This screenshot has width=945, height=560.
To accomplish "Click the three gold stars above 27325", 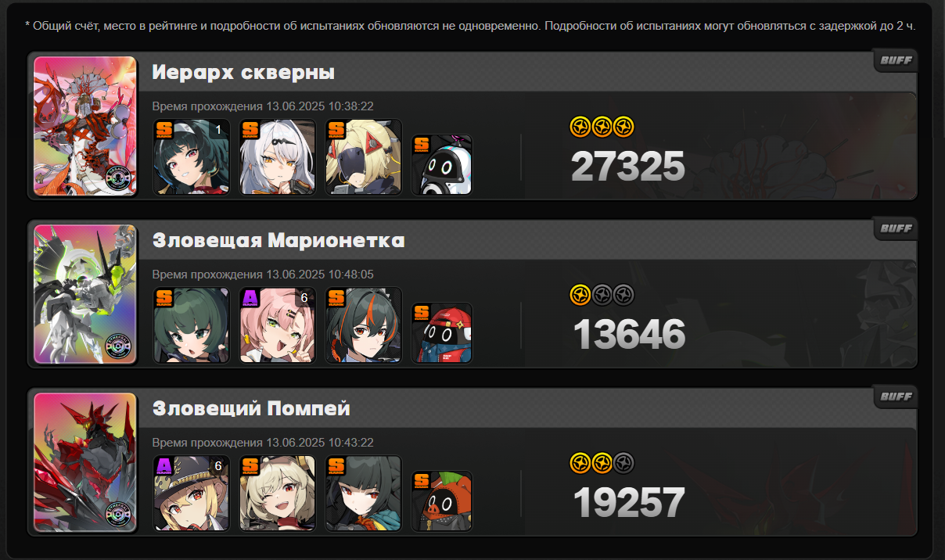I will (602, 126).
